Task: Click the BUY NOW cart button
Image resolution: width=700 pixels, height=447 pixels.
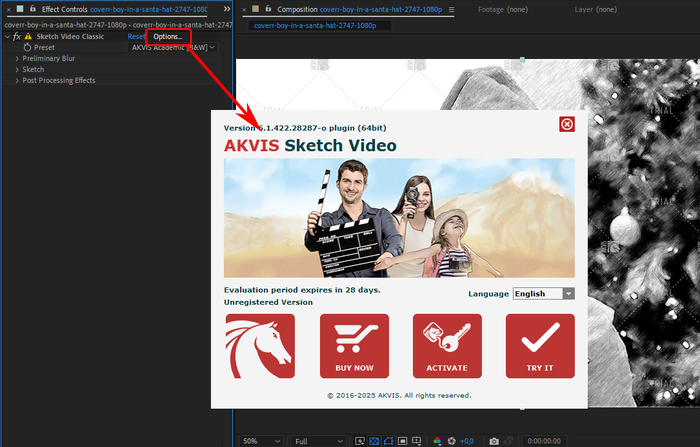Action: coord(354,346)
